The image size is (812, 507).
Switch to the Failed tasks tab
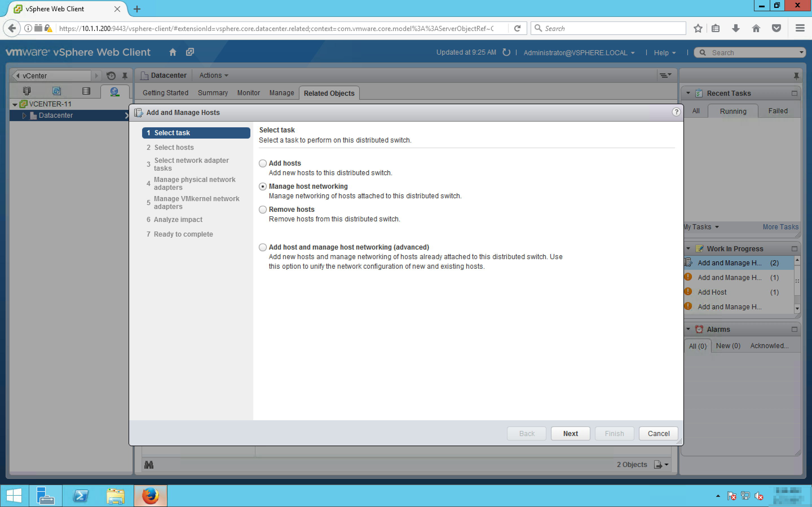point(777,111)
